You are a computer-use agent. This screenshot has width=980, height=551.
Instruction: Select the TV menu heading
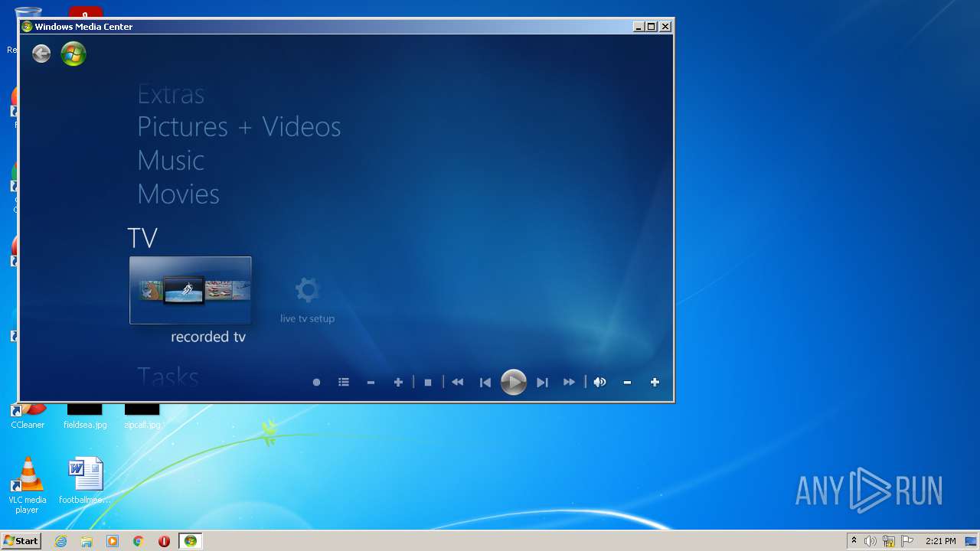point(142,237)
